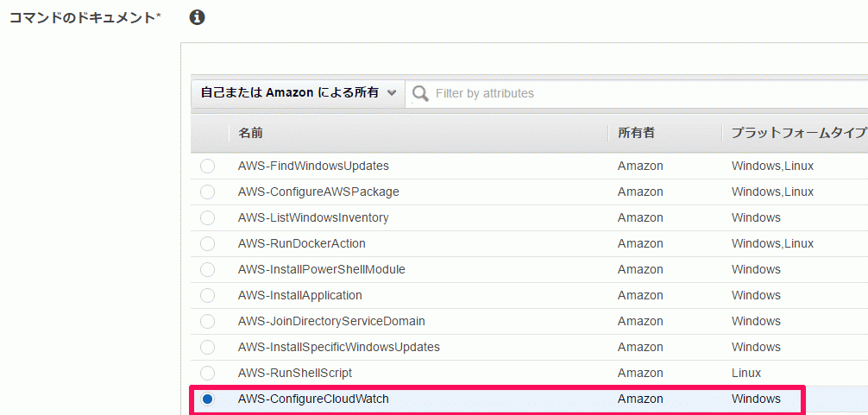The height and width of the screenshot is (415, 868).
Task: Click Linux platform in AWS-RunShellScript row
Action: tap(746, 373)
